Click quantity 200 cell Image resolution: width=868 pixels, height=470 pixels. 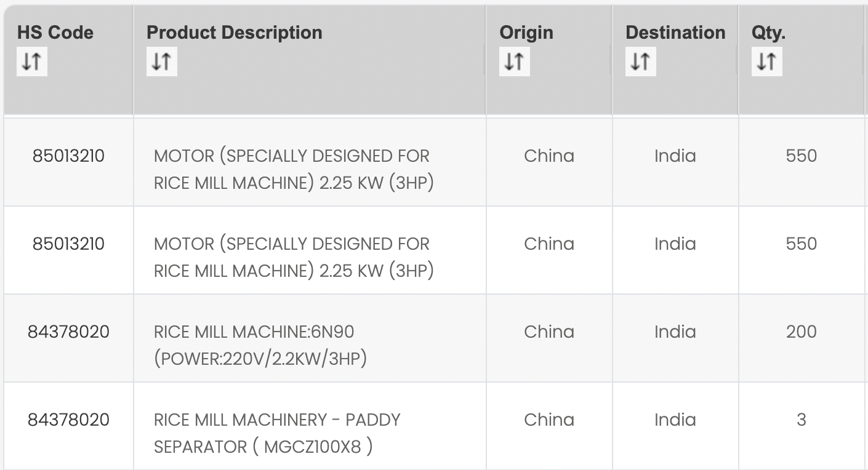click(x=801, y=332)
